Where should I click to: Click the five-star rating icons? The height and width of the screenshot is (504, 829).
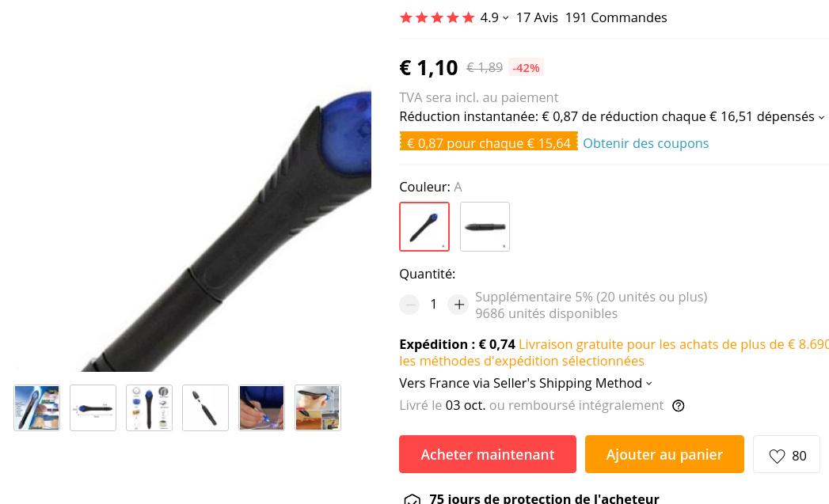(x=437, y=18)
